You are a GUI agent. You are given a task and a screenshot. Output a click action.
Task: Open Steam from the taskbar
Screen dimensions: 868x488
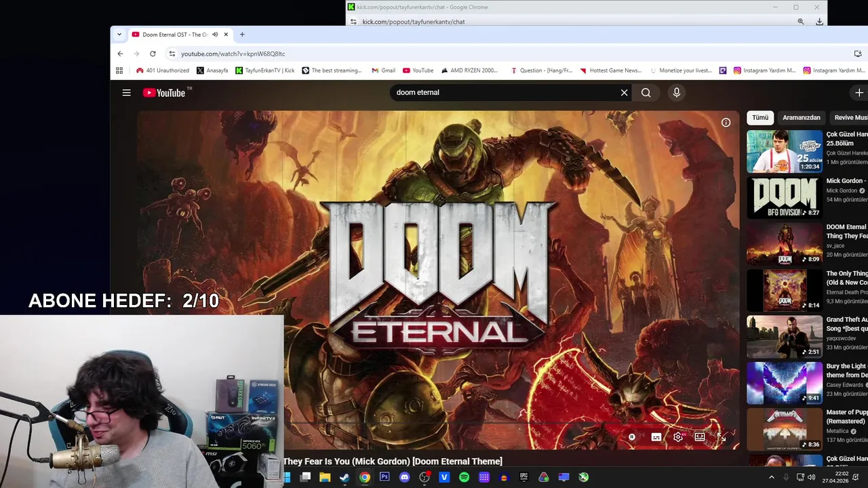tap(344, 477)
